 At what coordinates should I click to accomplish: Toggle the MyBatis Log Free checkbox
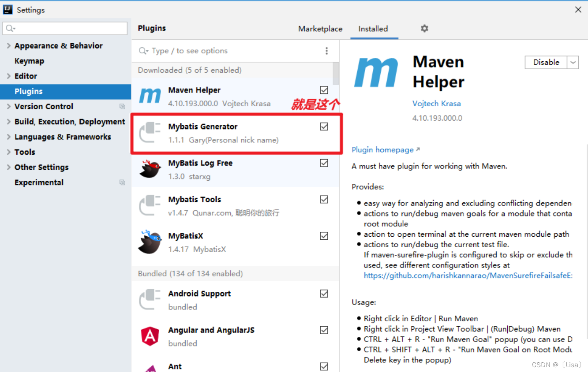(324, 163)
